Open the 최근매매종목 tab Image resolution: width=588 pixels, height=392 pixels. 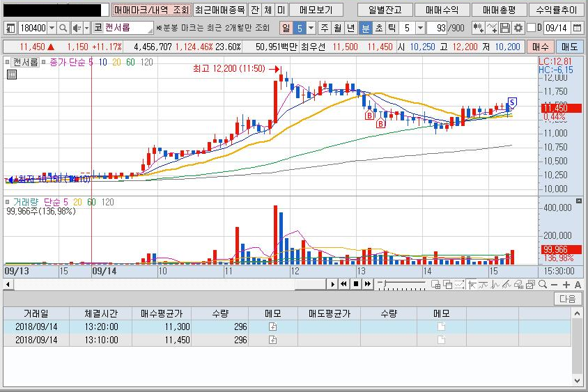click(x=220, y=10)
